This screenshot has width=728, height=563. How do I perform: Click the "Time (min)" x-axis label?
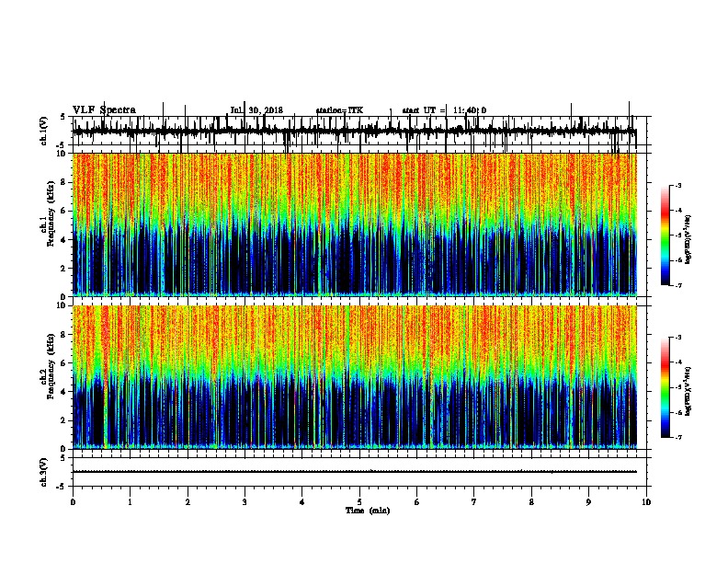point(368,511)
